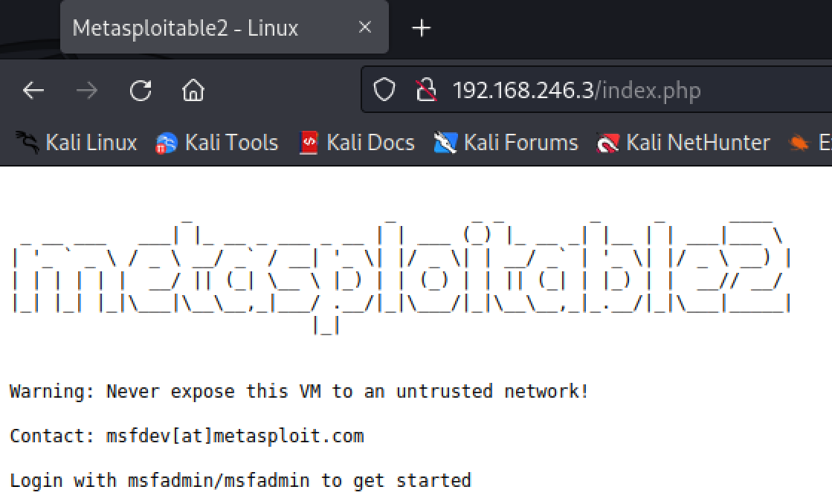Open a new tab with the plus button

422,28
